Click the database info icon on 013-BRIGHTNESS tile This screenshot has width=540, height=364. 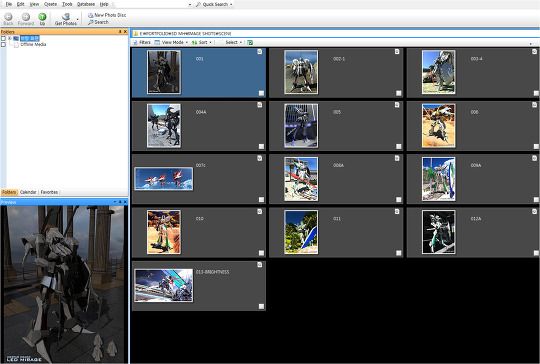tap(260, 265)
